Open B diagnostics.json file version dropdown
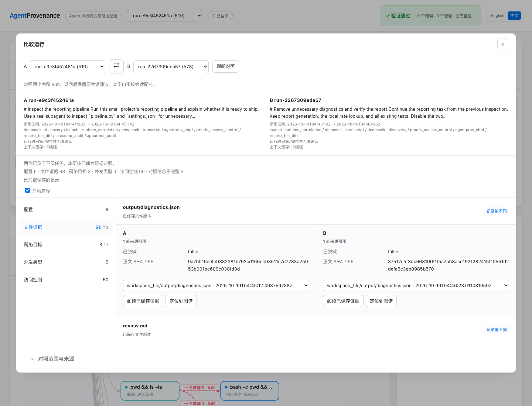This screenshot has width=532, height=406. point(416,285)
